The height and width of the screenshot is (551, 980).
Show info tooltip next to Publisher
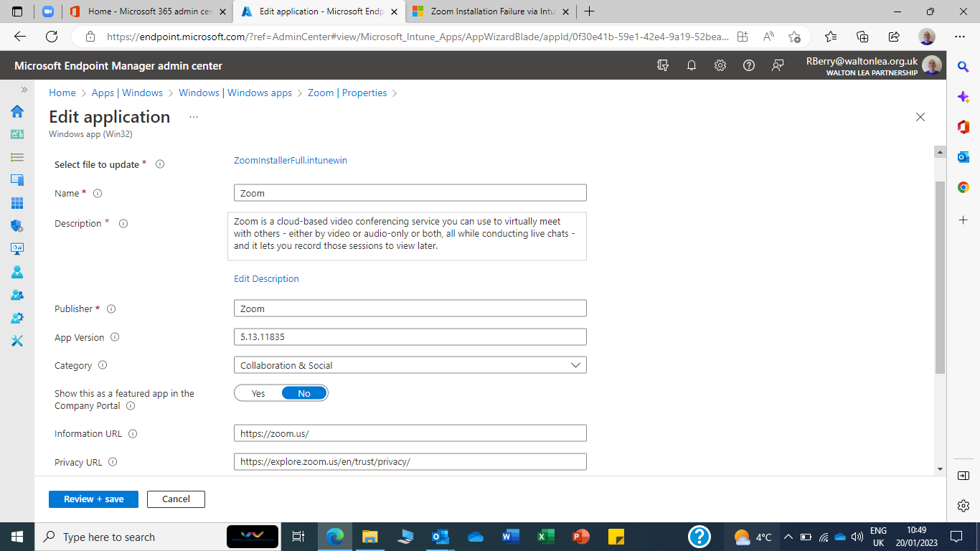[x=111, y=309]
